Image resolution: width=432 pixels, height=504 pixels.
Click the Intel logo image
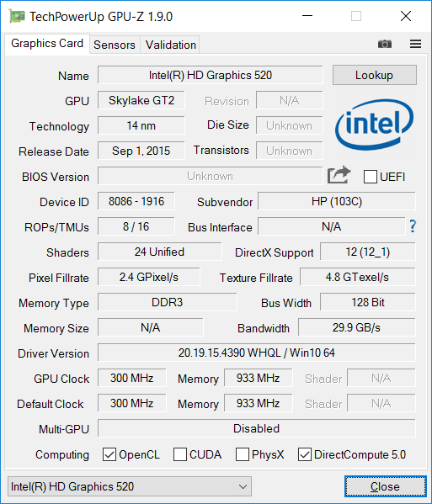coord(374,125)
